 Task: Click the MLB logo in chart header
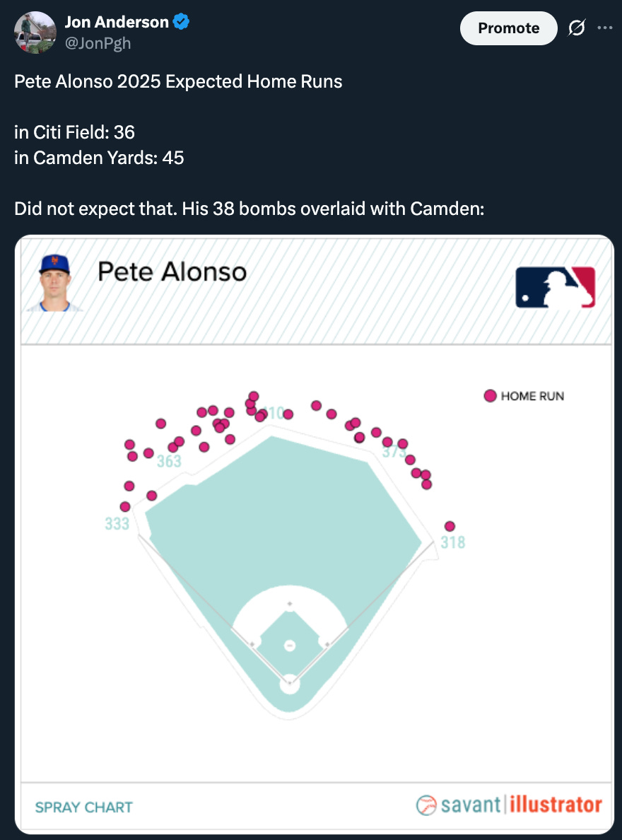[x=555, y=287]
